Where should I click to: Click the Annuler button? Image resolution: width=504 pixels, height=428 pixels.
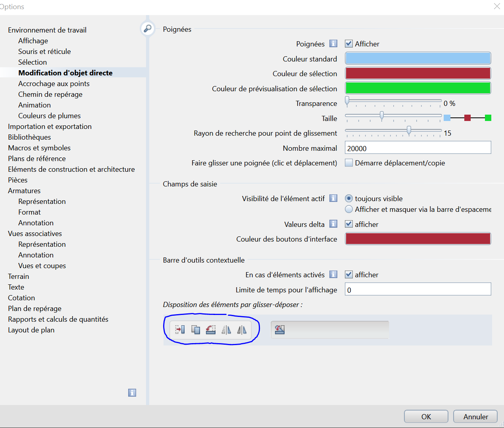click(x=475, y=416)
